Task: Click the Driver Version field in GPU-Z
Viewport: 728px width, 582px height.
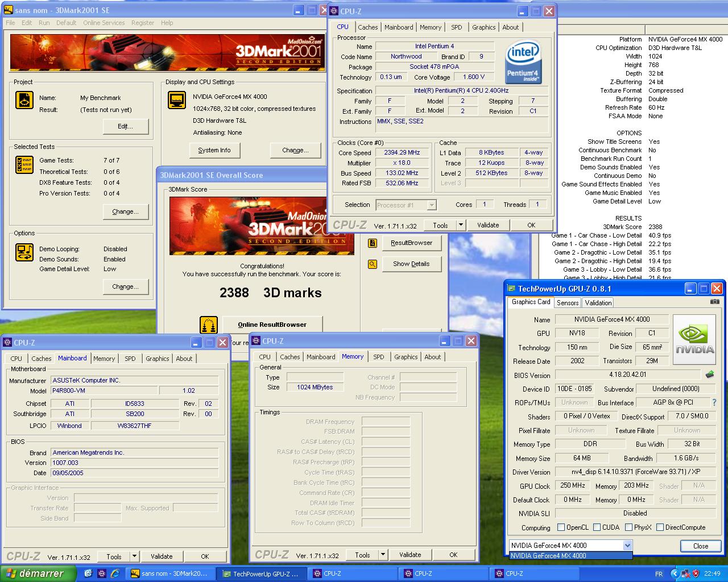Action: (636, 472)
